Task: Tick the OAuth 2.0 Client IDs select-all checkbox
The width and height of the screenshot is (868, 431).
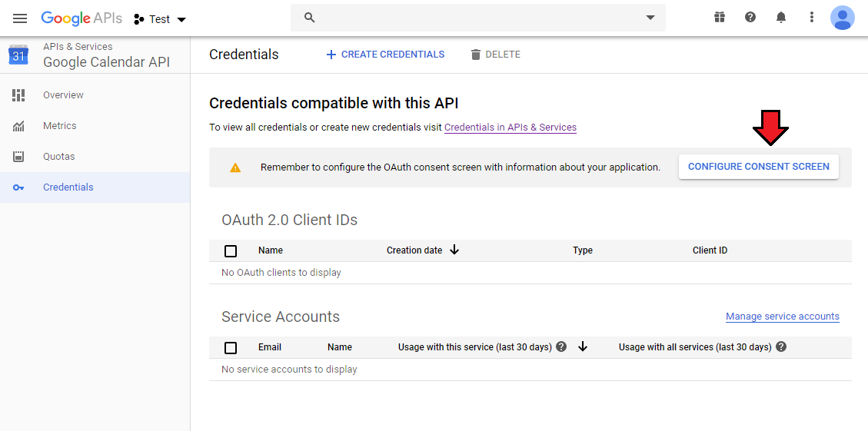Action: point(231,251)
